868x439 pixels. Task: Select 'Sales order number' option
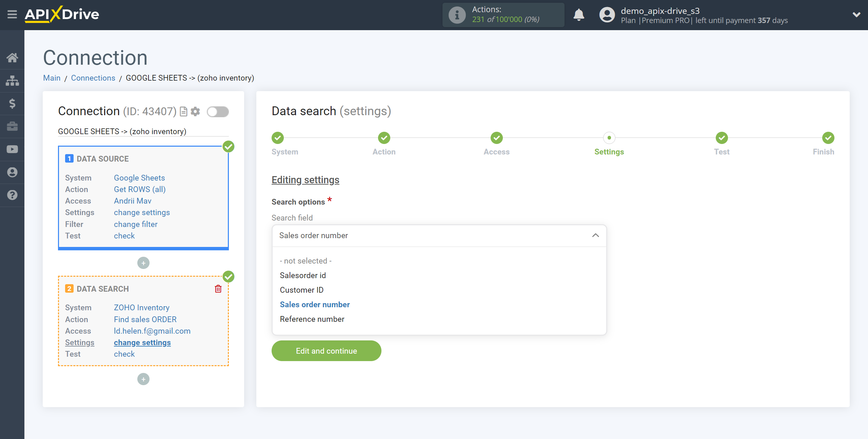click(x=315, y=305)
